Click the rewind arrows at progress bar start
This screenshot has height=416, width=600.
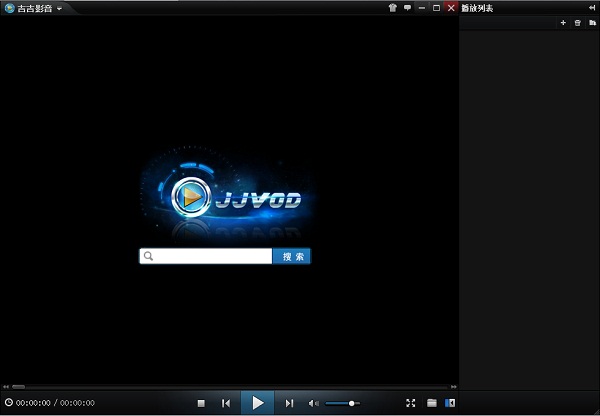coord(5,387)
